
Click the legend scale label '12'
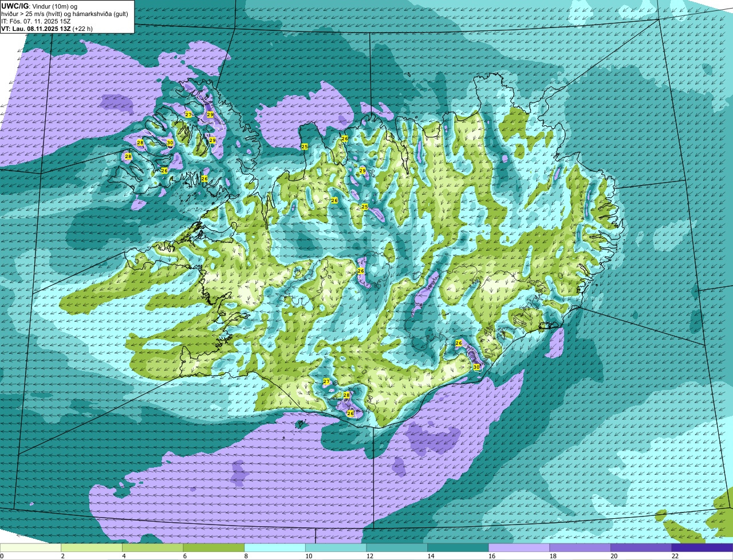tap(369, 556)
